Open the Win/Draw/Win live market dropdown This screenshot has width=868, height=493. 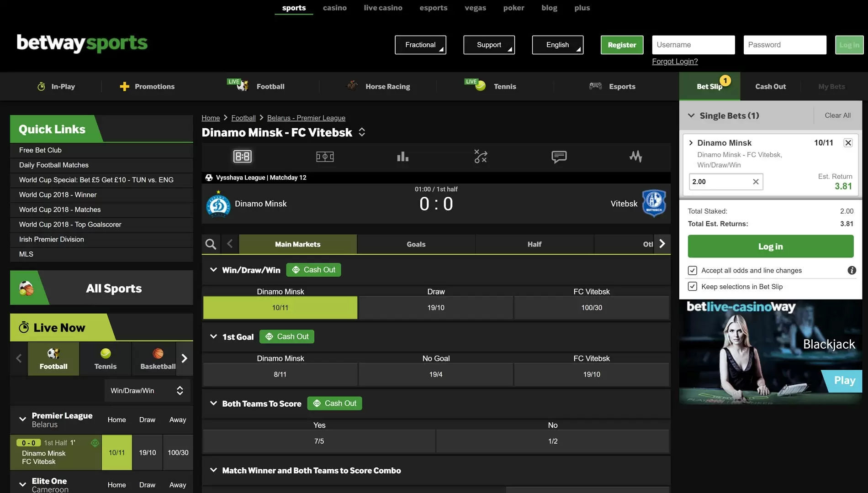[147, 391]
